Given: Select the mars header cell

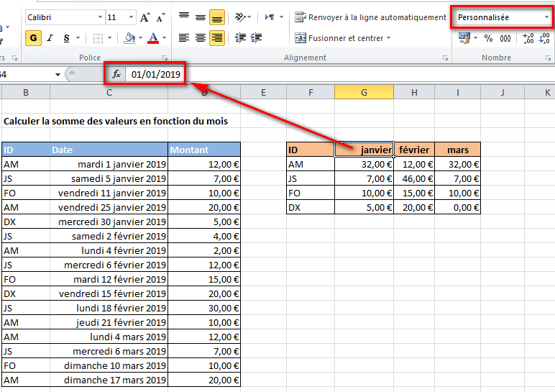Looking at the screenshot, I should [x=458, y=150].
